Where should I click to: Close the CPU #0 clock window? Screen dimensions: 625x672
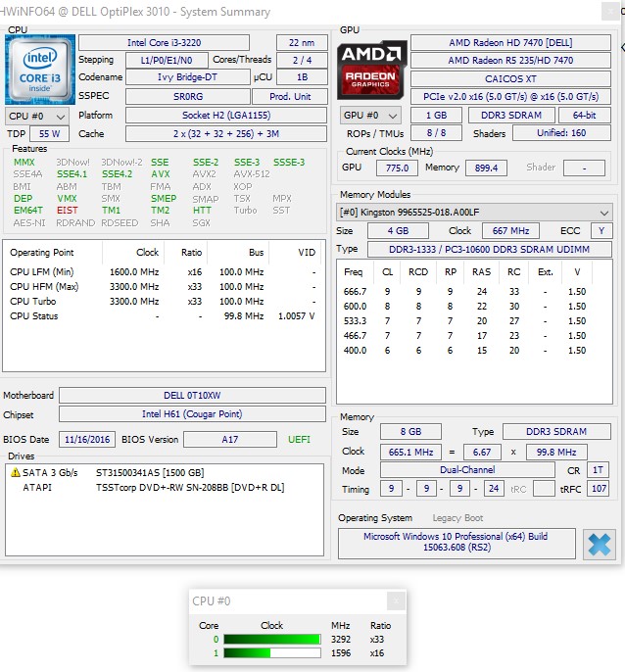(x=396, y=600)
